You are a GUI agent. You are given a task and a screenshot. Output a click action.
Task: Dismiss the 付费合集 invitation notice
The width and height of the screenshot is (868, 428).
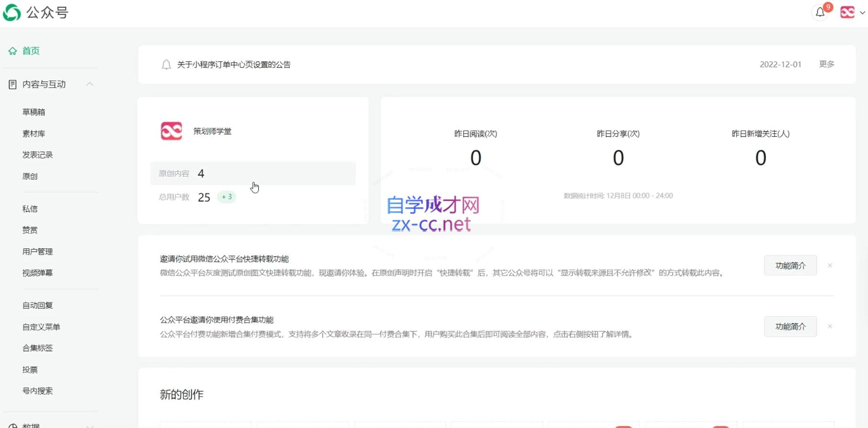tap(830, 327)
